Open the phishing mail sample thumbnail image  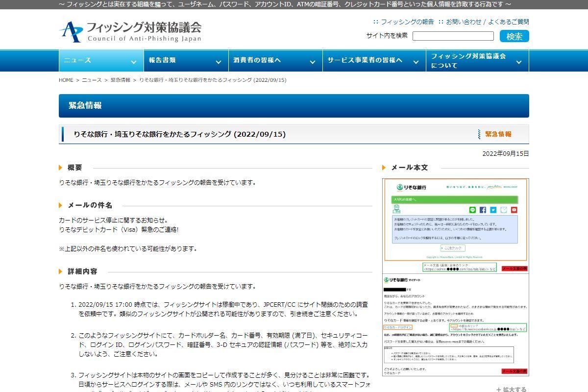(456, 277)
